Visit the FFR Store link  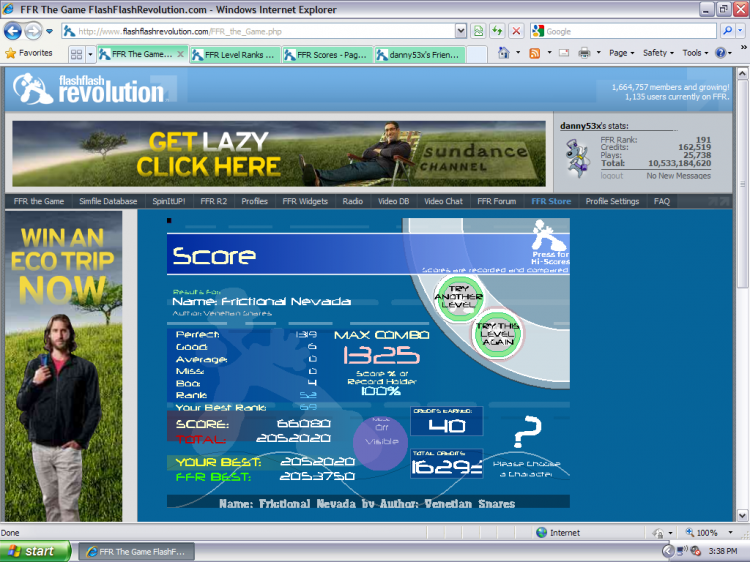(551, 201)
